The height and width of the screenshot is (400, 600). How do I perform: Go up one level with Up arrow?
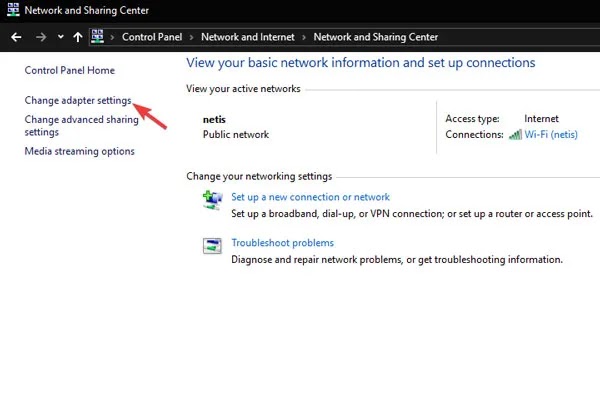(78, 37)
